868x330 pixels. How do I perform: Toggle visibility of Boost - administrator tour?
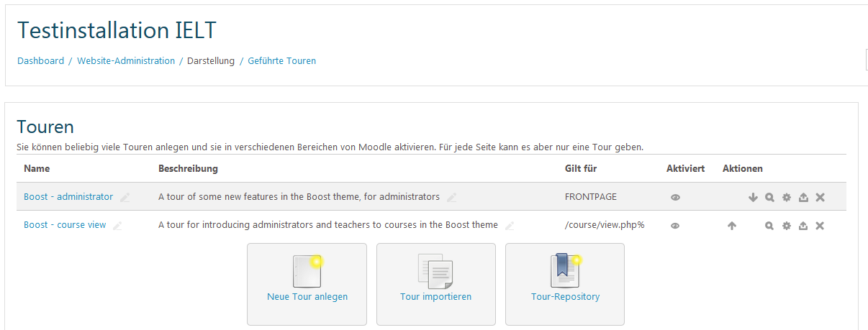point(675,198)
